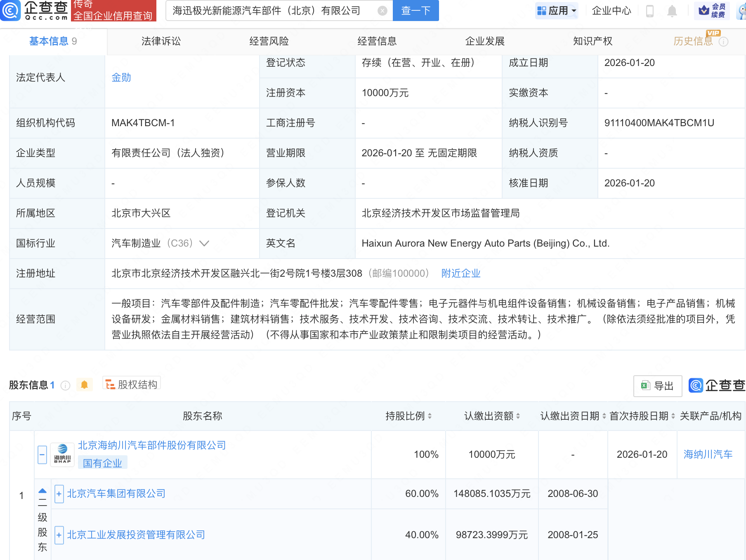
Task: Click the Qichacha logo in the header
Action: tap(35, 10)
